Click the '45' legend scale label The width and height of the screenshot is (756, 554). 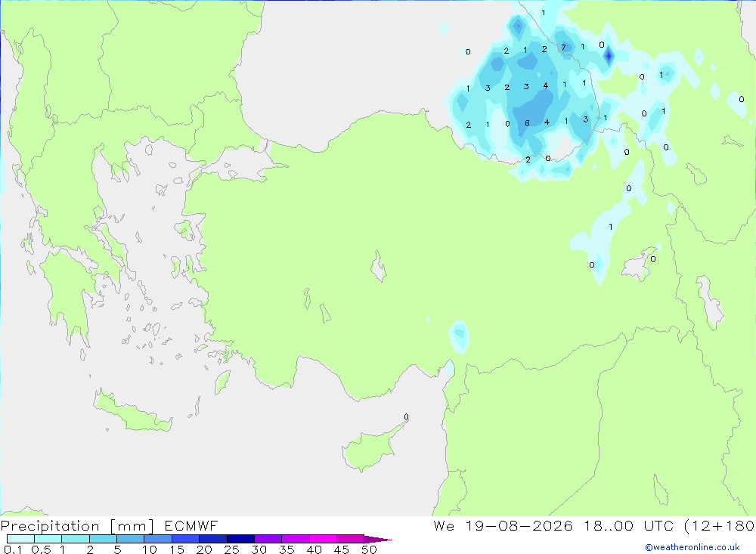tap(342, 549)
